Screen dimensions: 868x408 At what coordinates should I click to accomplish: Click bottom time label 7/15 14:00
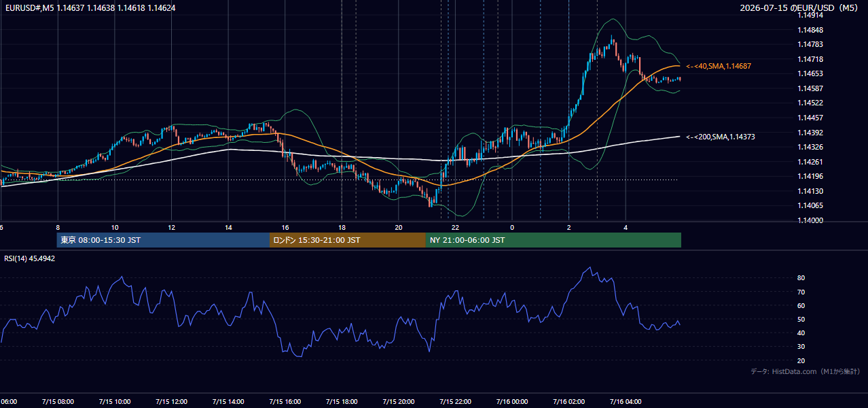[x=228, y=402]
